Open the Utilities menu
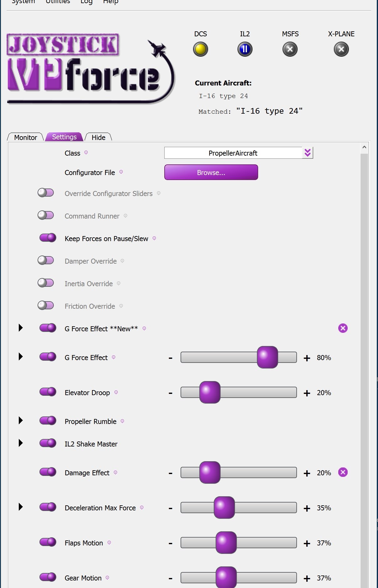Screen dimensions: 378x588 58,2
